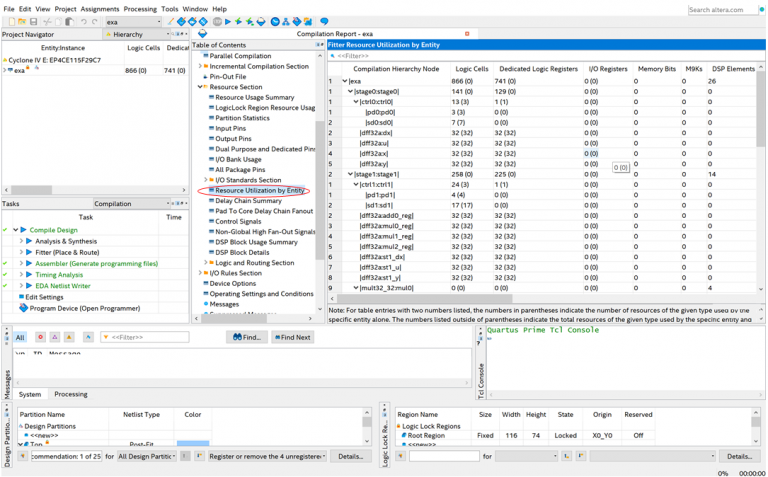Click the help bubble toolbar icon
The height and width of the screenshot is (477, 768).
tap(324, 21)
